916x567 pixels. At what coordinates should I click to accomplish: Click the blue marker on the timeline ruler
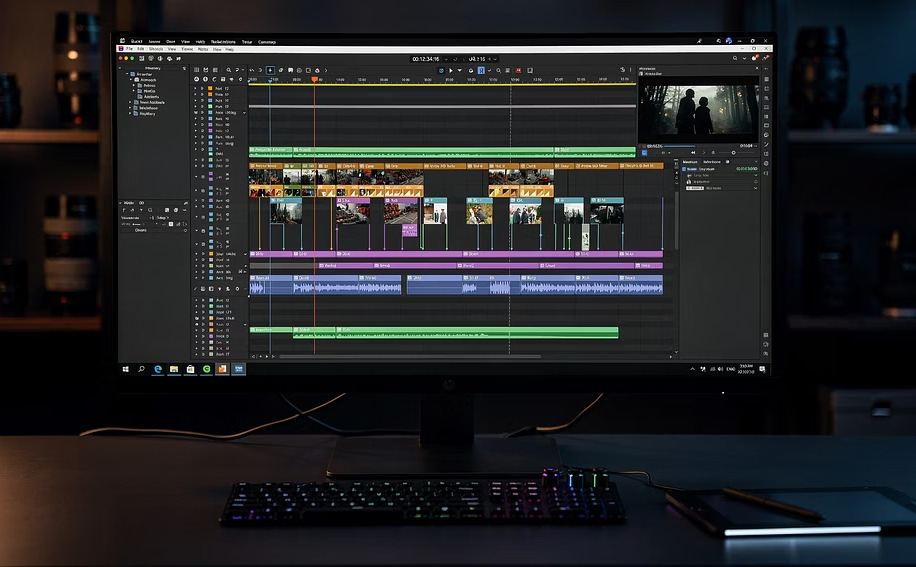(x=270, y=80)
